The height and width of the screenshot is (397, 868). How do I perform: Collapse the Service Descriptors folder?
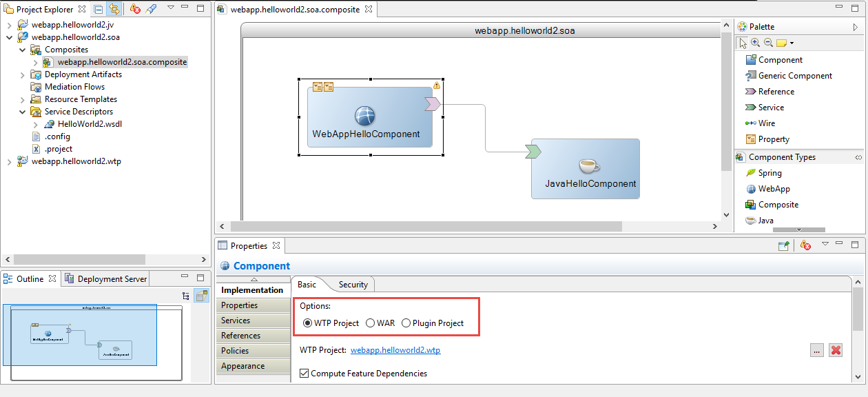click(x=22, y=112)
